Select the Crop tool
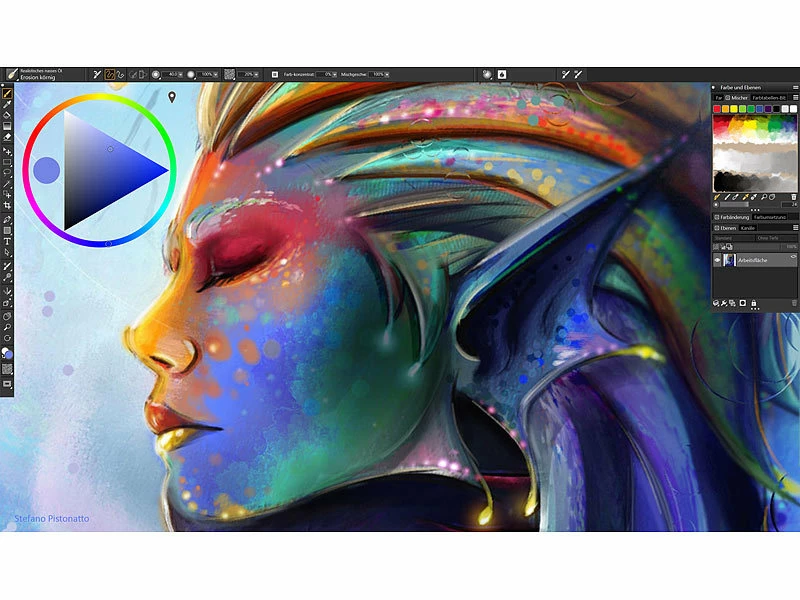 [7, 205]
